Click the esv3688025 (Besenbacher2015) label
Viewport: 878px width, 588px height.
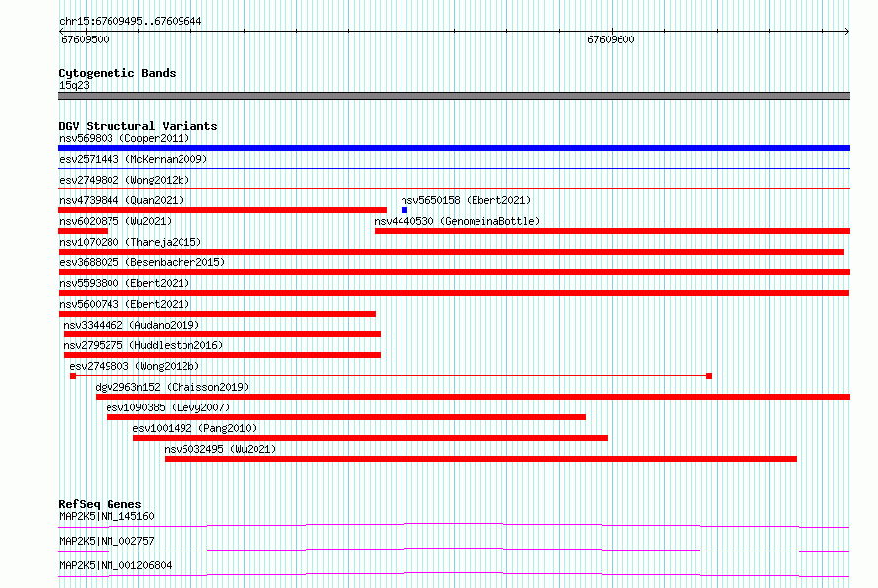[x=142, y=262]
